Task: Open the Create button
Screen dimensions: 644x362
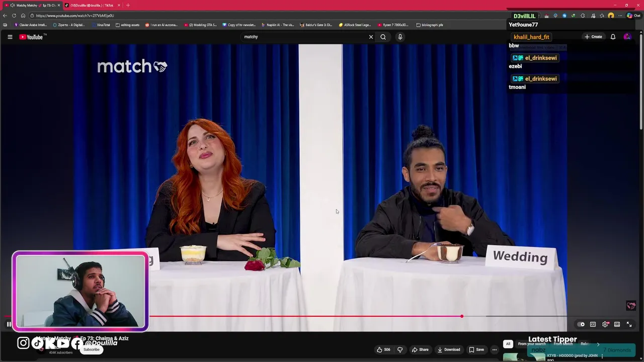Action: pyautogui.click(x=593, y=37)
